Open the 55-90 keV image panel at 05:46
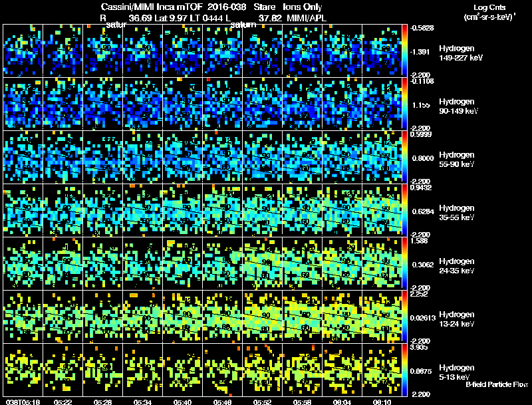Image resolution: width=532 pixels, height=405 pixels. pyautogui.click(x=223, y=157)
